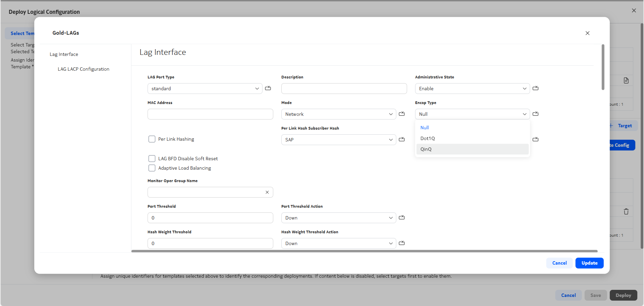Click the icon beside LAG Port Type dropdown

tap(268, 88)
